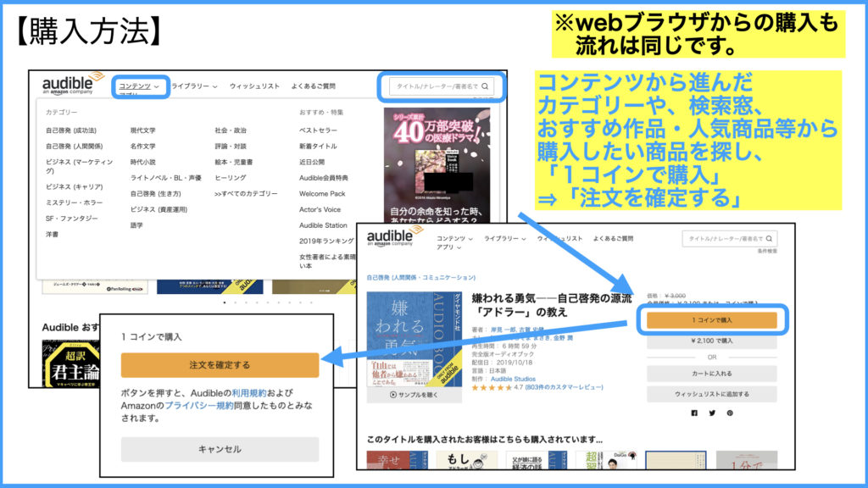
Task: Click the 嫌われる勇気 book cover
Action: click(x=414, y=339)
